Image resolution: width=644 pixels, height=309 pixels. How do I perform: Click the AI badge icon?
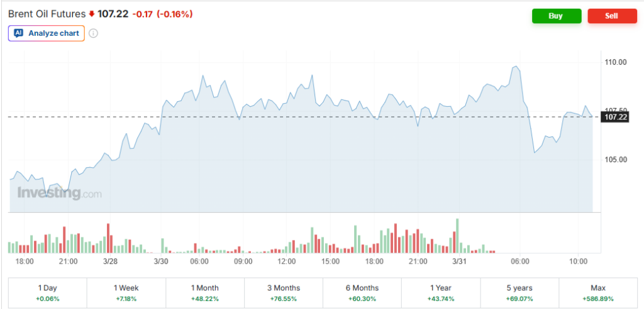pyautogui.click(x=19, y=33)
